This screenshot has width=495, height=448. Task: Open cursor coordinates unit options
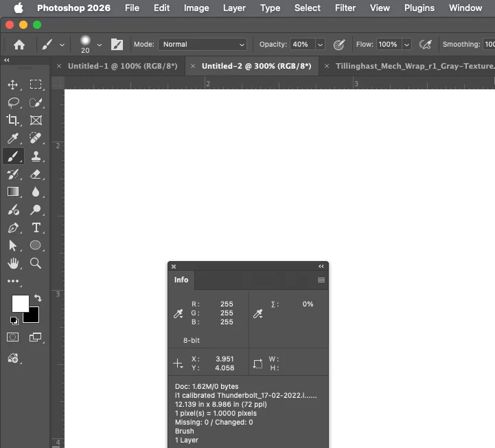pos(178,363)
